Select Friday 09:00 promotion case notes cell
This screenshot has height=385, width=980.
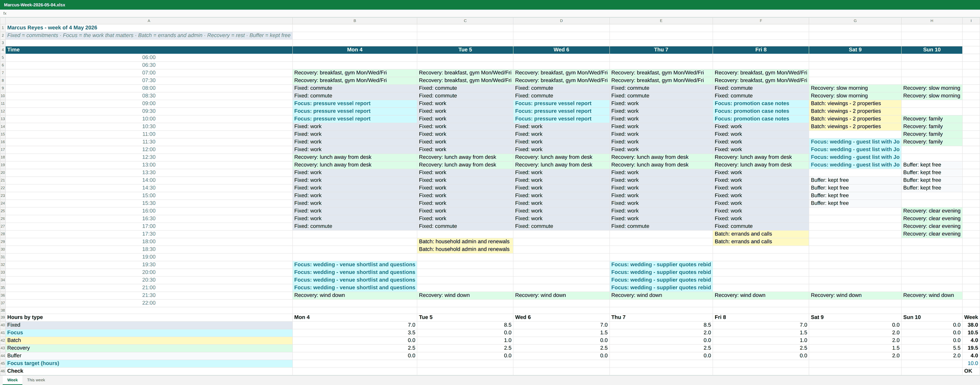coord(761,104)
